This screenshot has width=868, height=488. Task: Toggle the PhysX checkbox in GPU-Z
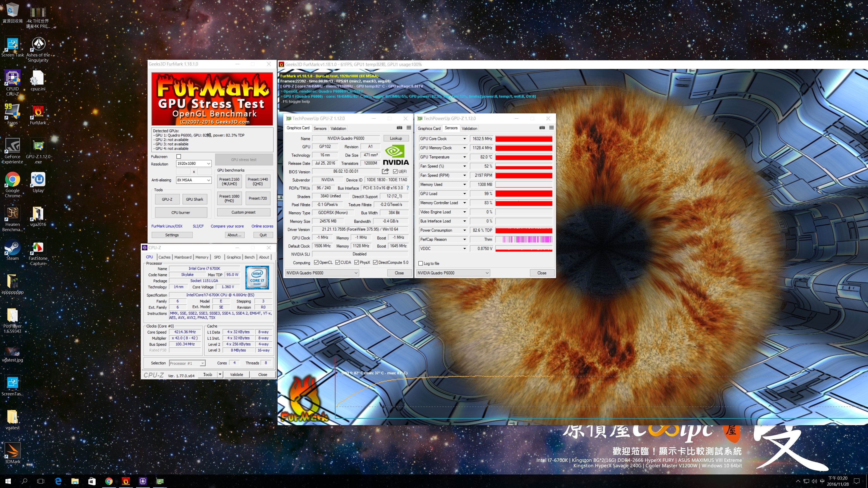[356, 262]
